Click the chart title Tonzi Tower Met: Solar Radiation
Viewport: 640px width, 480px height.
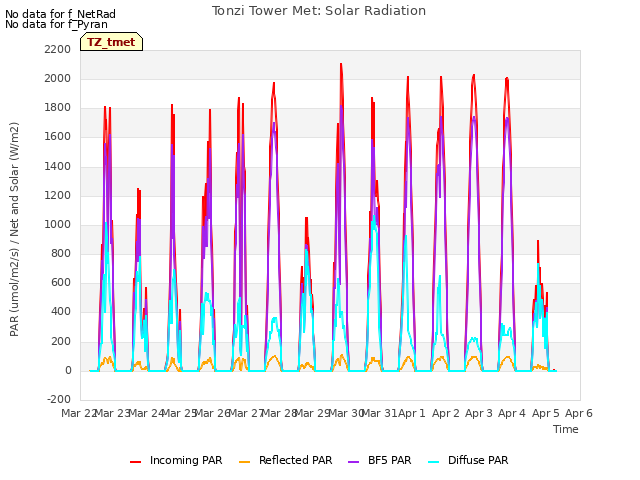click(319, 11)
